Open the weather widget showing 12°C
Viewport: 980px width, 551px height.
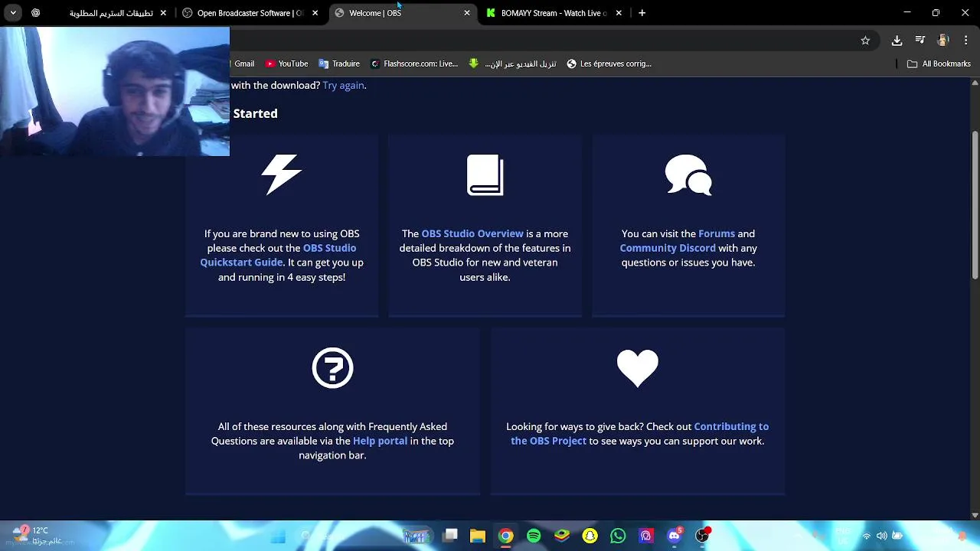tap(37, 535)
